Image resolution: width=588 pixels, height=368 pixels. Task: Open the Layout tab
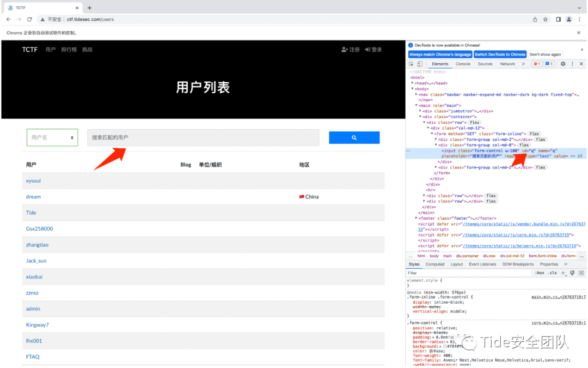(x=456, y=264)
